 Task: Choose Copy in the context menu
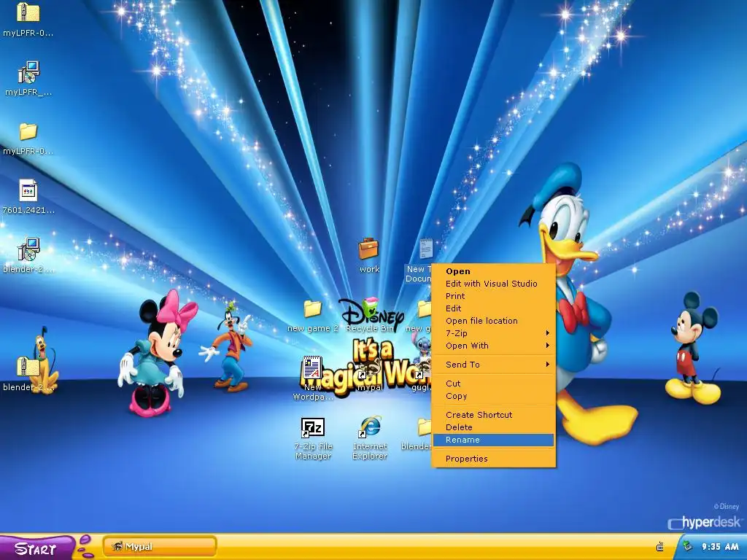[493, 396]
